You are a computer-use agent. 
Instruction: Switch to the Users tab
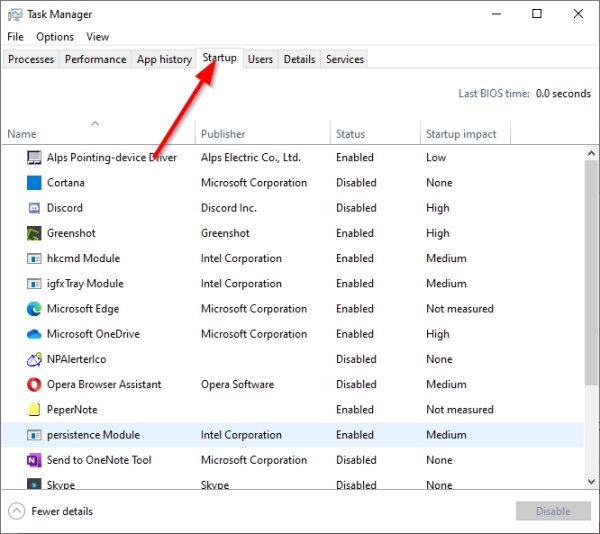point(260,59)
